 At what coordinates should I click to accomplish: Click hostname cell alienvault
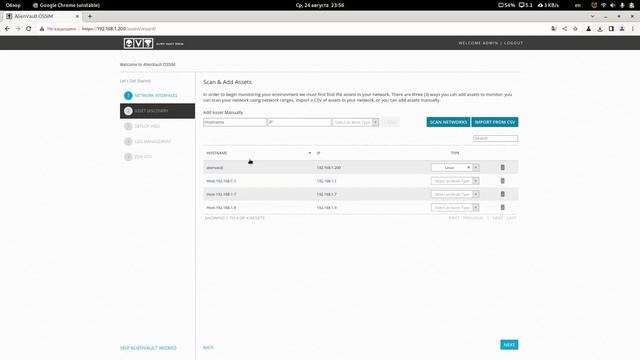point(215,168)
